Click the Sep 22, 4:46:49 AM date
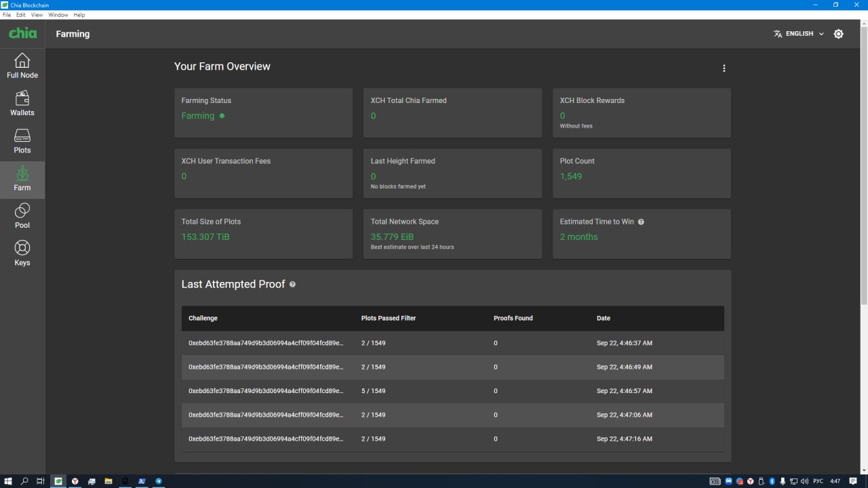The width and height of the screenshot is (868, 488). 625,367
